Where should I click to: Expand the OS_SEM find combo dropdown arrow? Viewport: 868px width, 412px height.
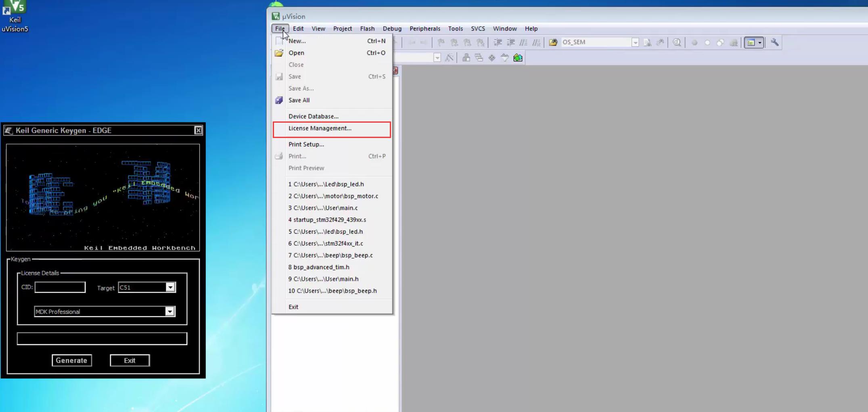tap(635, 42)
